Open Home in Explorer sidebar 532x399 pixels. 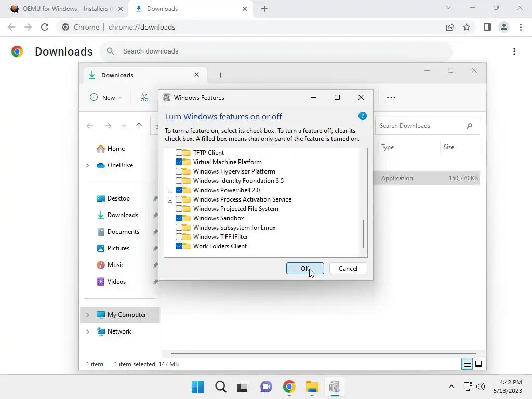[111, 149]
